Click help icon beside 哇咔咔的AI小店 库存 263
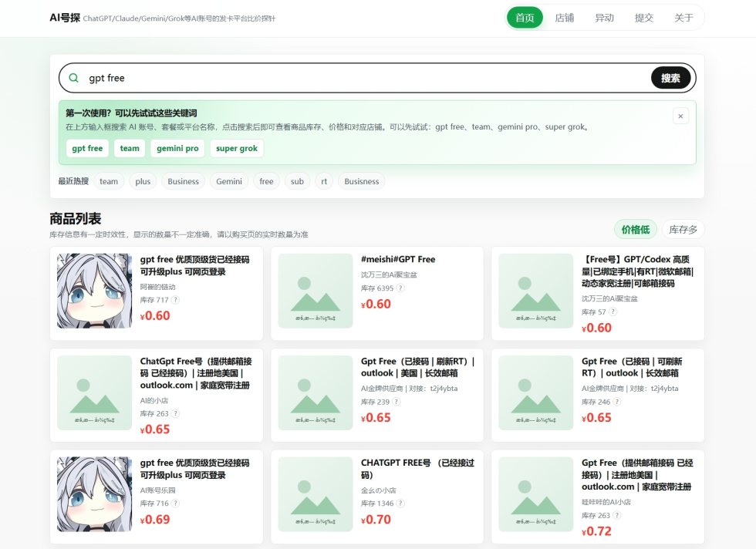The width and height of the screenshot is (756, 549). click(616, 515)
